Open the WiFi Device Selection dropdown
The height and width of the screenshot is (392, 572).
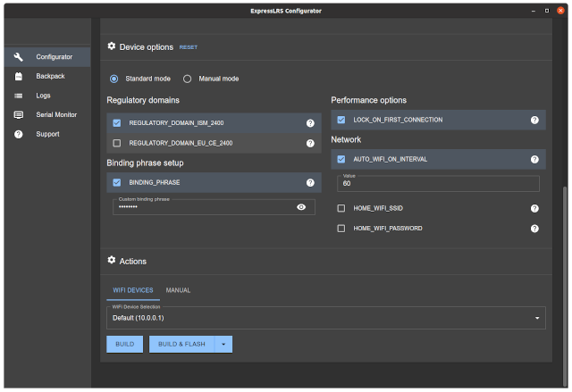pos(326,318)
